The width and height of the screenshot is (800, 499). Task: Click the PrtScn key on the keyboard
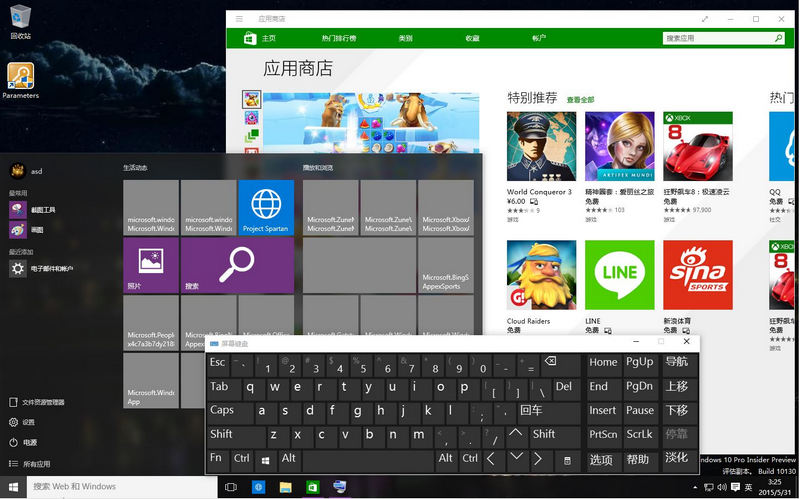(x=603, y=436)
